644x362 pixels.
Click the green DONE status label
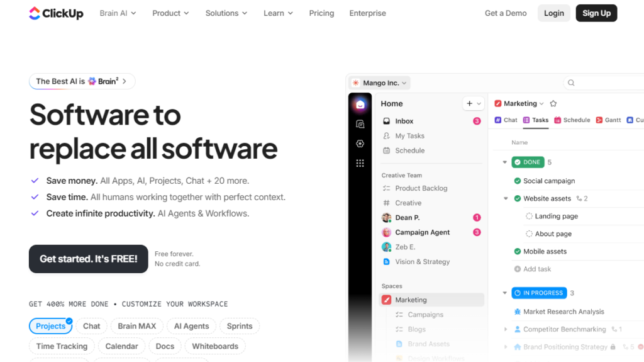click(528, 162)
